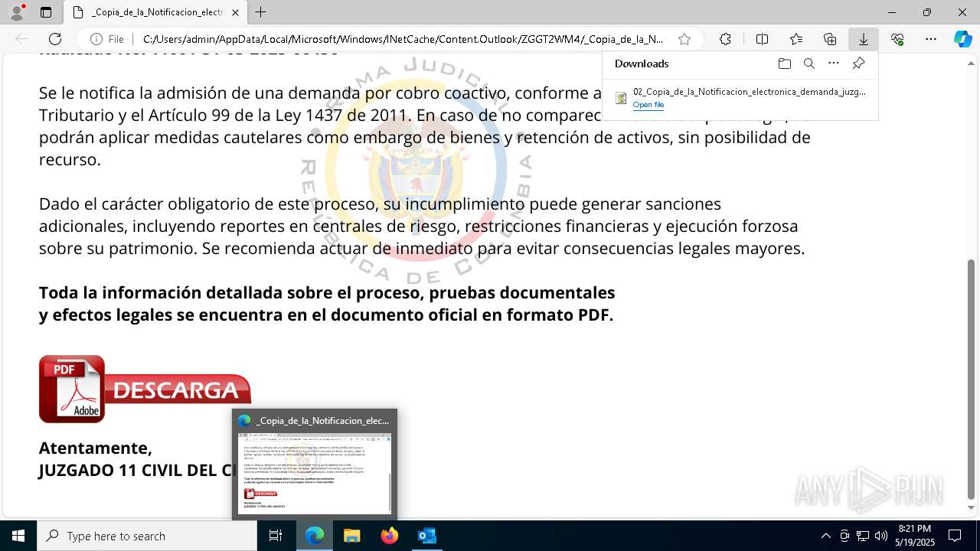
Task: Open Settings and more menu
Action: pyautogui.click(x=931, y=39)
